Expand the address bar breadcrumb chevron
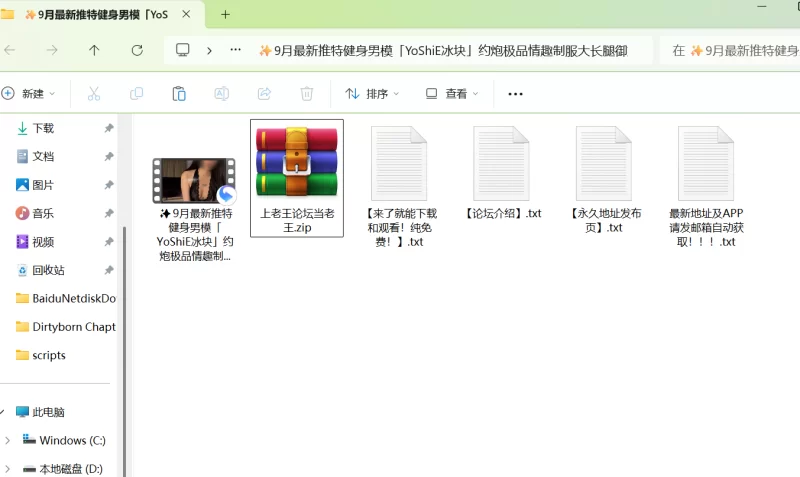The width and height of the screenshot is (800, 477). (209, 51)
